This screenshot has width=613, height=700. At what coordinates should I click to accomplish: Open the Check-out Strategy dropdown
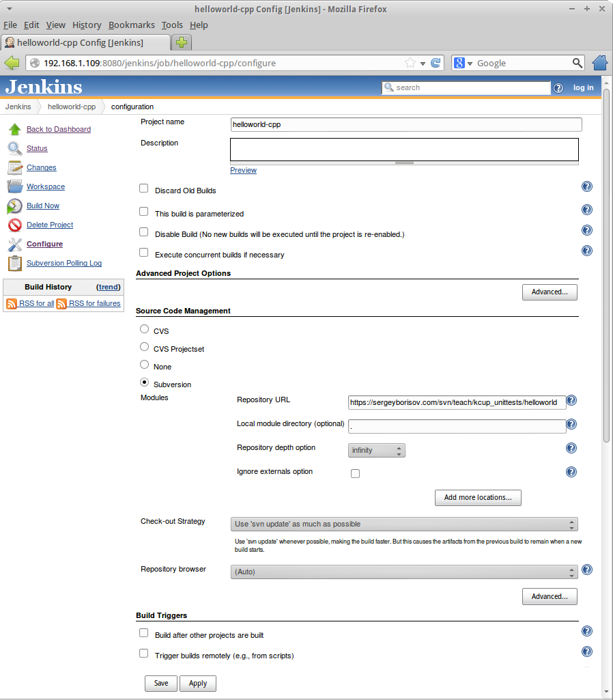point(404,524)
